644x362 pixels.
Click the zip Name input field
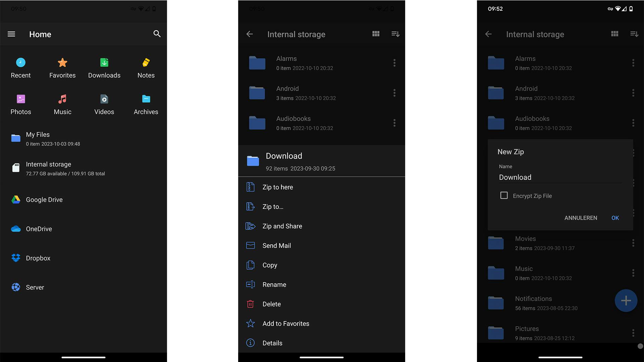click(559, 177)
